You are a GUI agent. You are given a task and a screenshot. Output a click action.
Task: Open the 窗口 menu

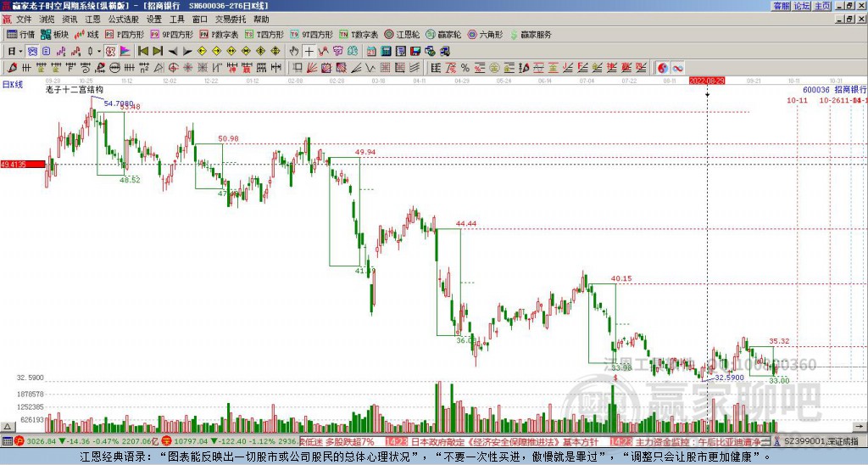200,20
